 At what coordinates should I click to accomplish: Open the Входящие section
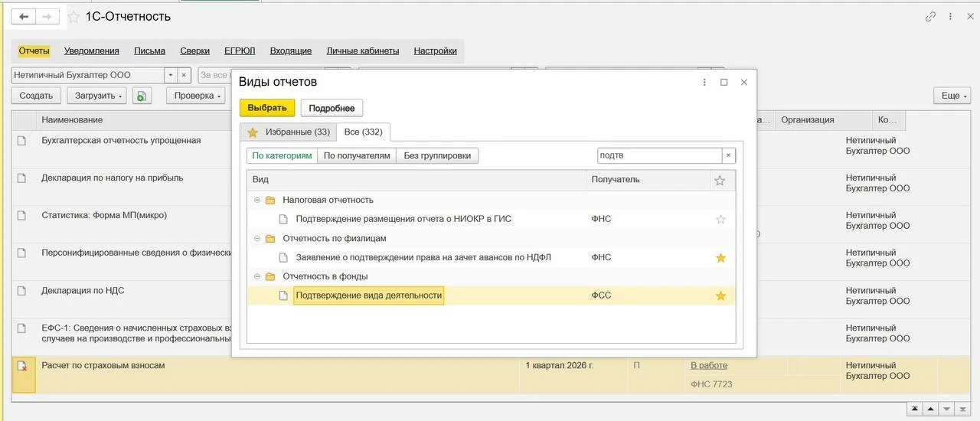[x=291, y=51]
